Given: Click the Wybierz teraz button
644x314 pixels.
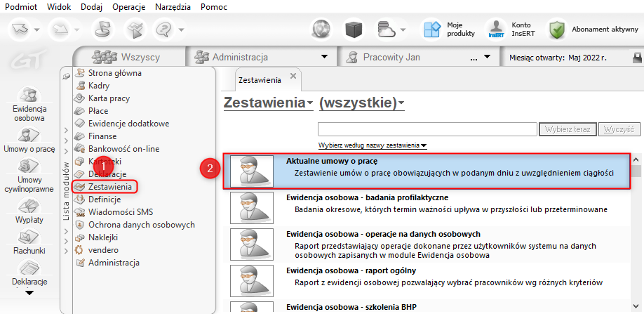Looking at the screenshot, I should tap(568, 129).
